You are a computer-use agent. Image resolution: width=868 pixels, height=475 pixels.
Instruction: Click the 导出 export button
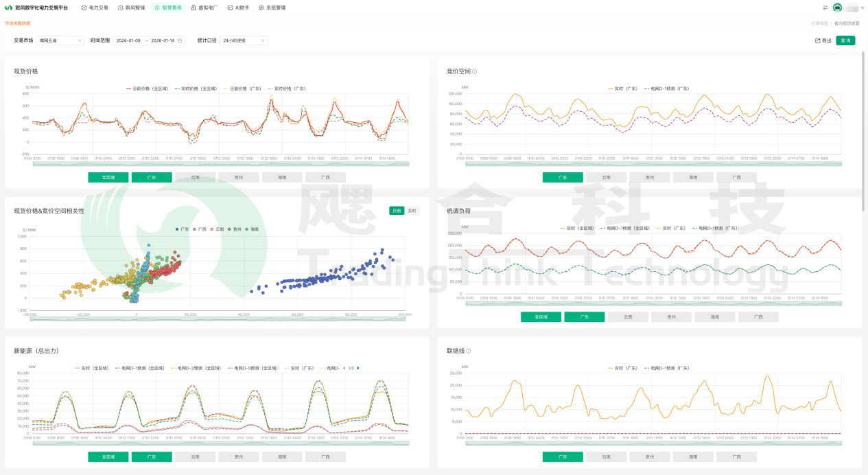(x=823, y=40)
